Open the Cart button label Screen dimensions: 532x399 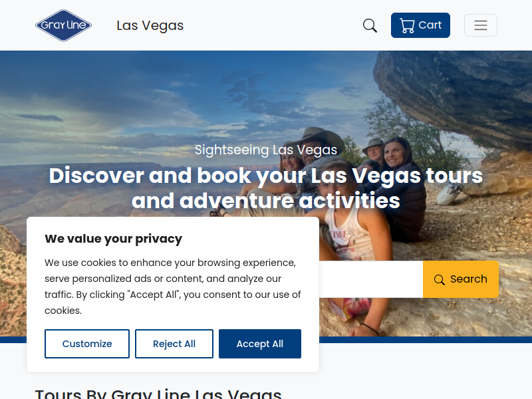click(x=430, y=25)
